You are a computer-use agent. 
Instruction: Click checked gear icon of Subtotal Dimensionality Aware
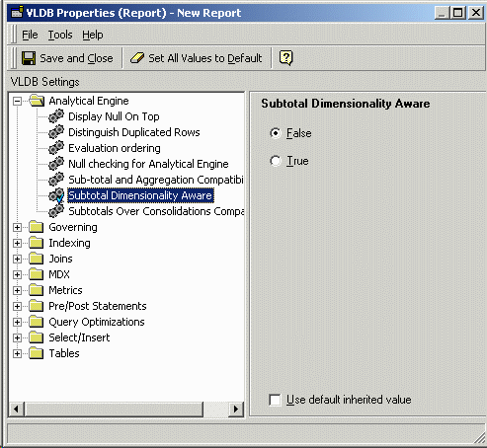pos(56,195)
